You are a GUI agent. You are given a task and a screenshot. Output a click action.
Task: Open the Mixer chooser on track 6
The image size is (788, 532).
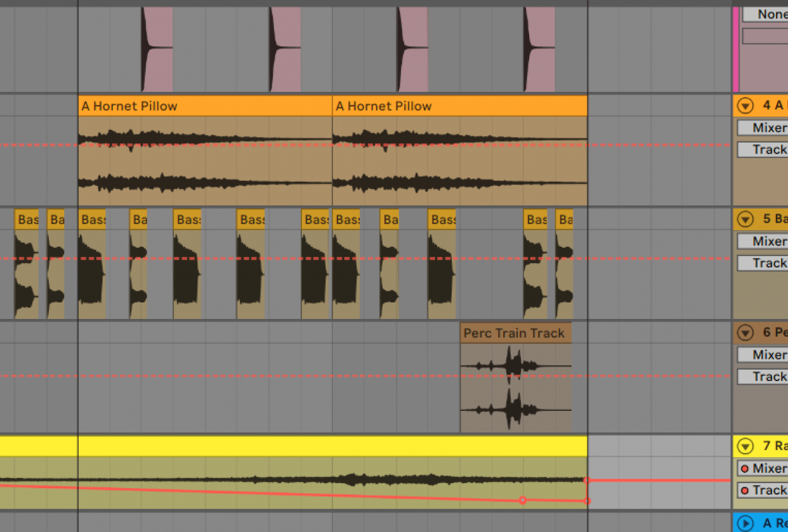point(764,355)
